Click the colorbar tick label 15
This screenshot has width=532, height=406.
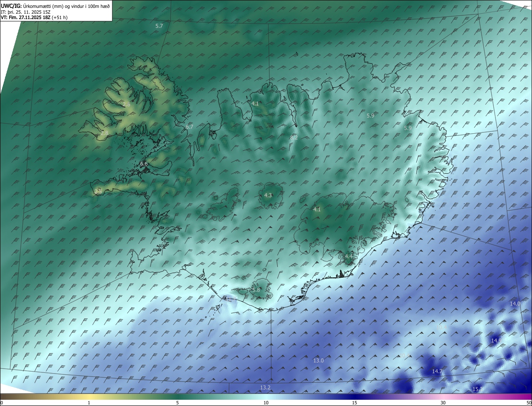(x=355, y=403)
